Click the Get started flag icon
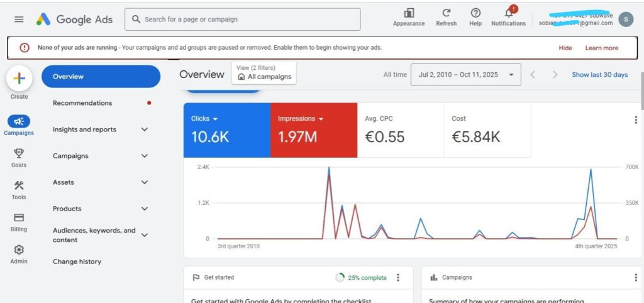The width and height of the screenshot is (644, 303). click(x=196, y=278)
